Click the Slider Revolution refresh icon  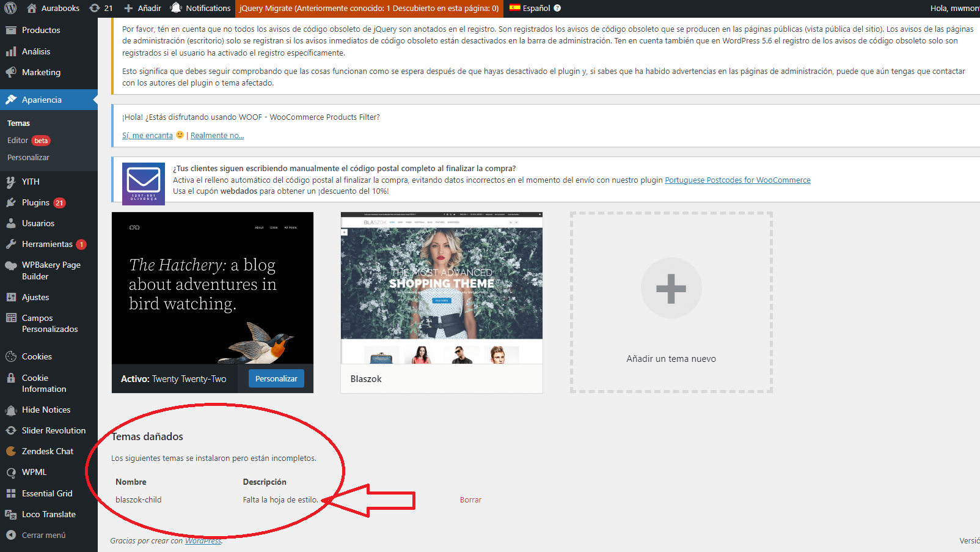click(x=11, y=430)
